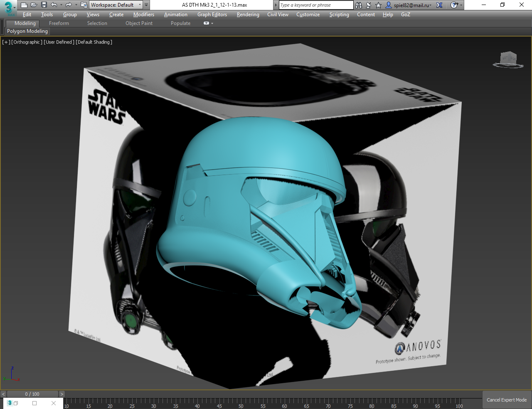Open the Content menu
Screen dimensions: 532x409
(366, 15)
